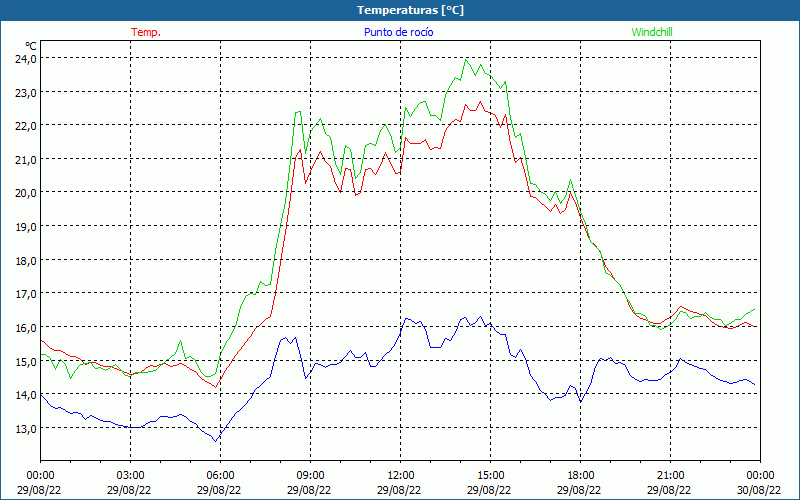The height and width of the screenshot is (500, 800).
Task: Click the °C unit label
Action: click(31, 46)
